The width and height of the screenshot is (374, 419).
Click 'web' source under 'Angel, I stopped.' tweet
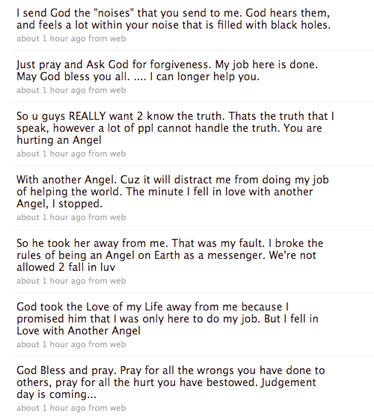point(118,217)
